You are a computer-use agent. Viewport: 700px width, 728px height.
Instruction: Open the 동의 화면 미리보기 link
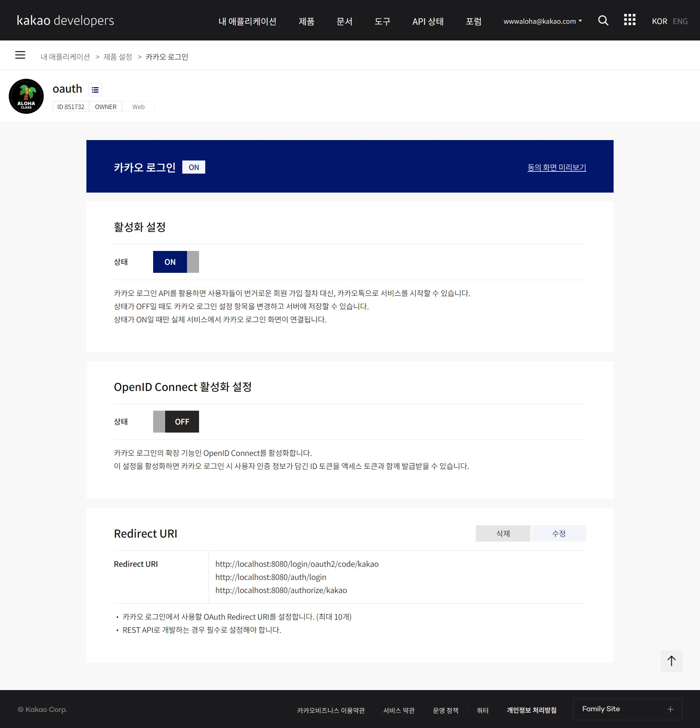tap(557, 167)
